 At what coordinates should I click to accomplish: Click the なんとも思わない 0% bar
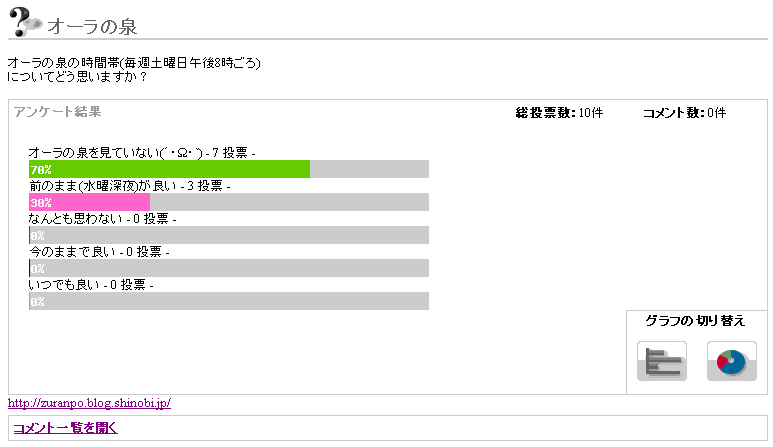pos(229,235)
